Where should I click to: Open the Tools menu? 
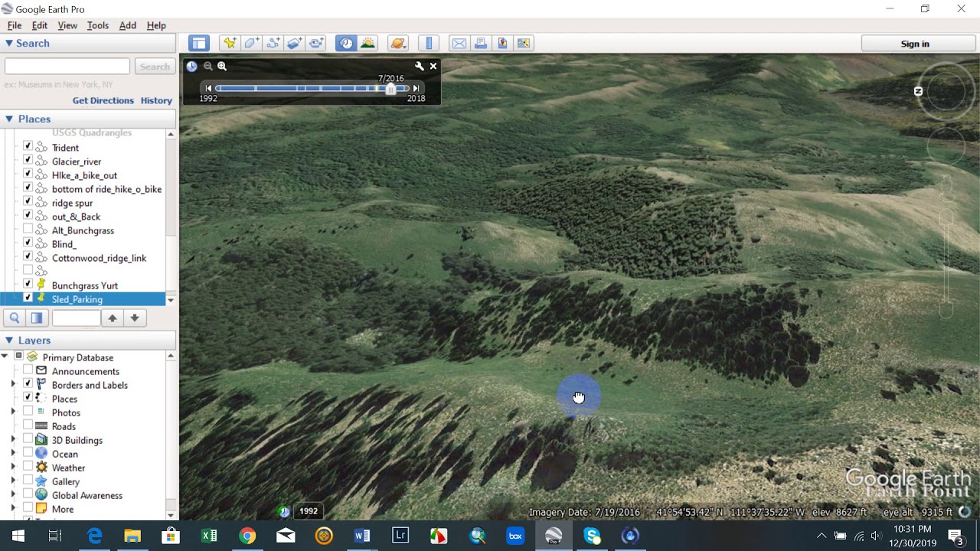point(98,25)
